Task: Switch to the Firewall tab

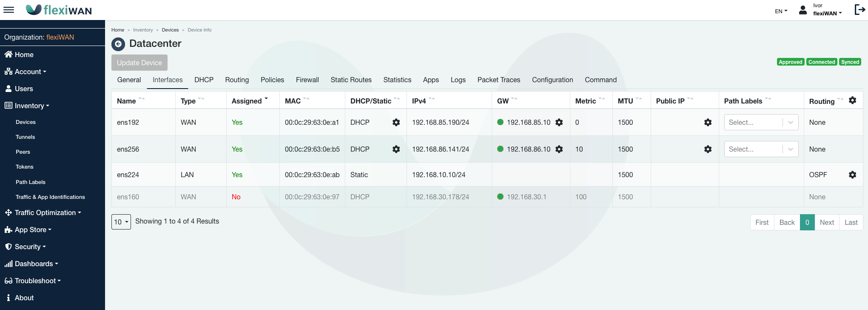Action: (307, 80)
